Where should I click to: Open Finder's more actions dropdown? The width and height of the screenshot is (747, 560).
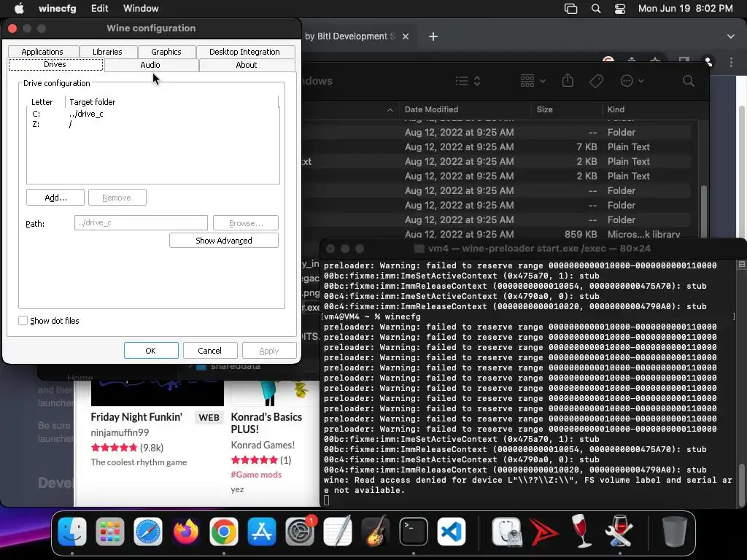[x=632, y=81]
